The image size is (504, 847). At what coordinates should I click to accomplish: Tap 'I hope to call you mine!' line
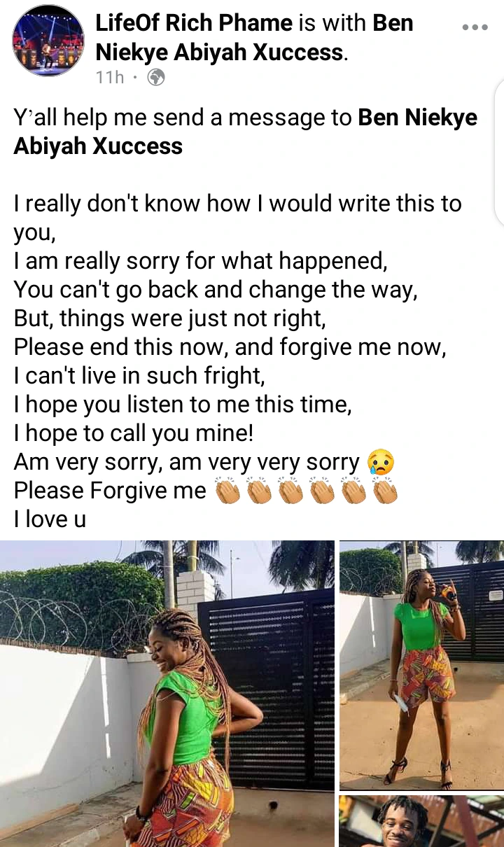(134, 434)
